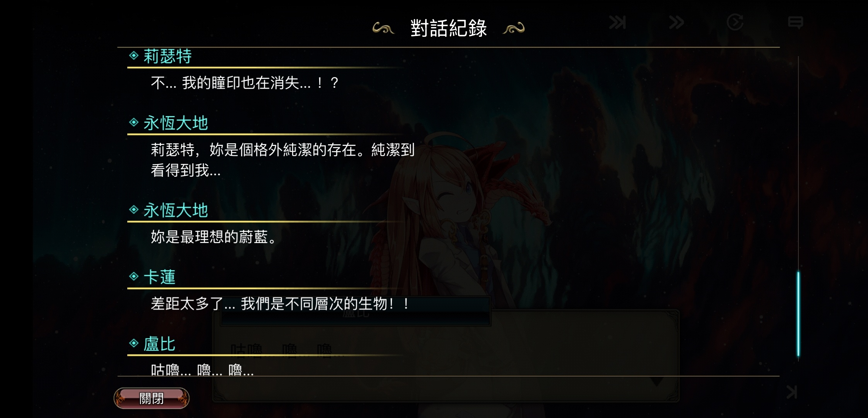This screenshot has height=418, width=868.
Task: Select the line 妳是最理想的蔚藍
Action: [x=214, y=237]
